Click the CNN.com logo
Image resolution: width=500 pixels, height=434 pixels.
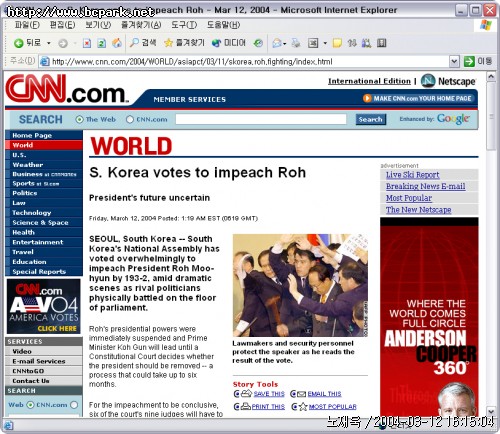[x=66, y=89]
